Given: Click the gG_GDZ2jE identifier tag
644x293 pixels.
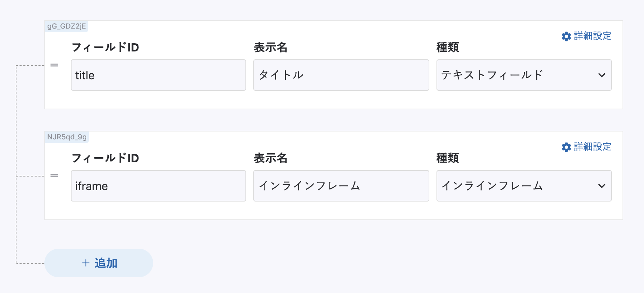Looking at the screenshot, I should click(x=67, y=26).
